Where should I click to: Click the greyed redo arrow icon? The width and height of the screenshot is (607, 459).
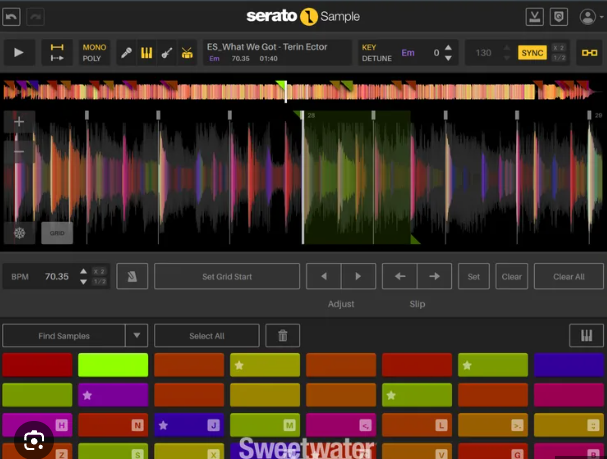[x=35, y=17]
